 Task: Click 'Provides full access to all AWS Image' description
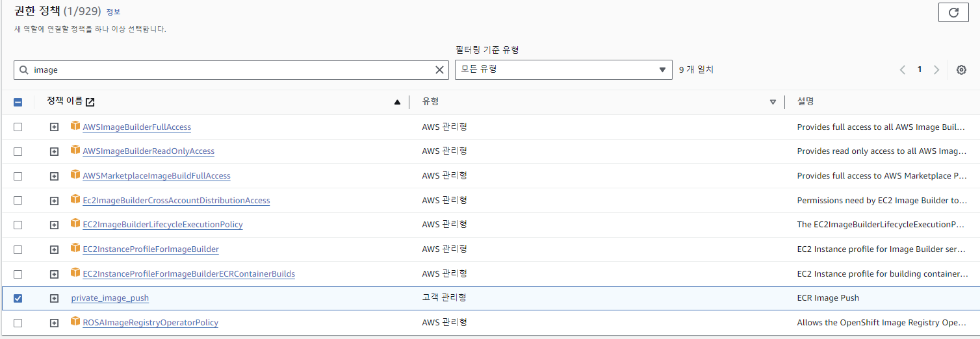click(x=881, y=127)
